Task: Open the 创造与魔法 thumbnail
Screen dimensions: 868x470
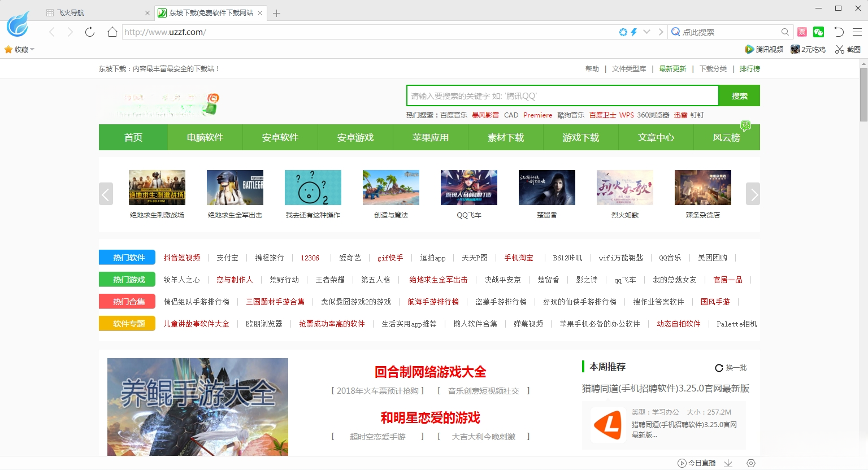Action: (x=391, y=188)
